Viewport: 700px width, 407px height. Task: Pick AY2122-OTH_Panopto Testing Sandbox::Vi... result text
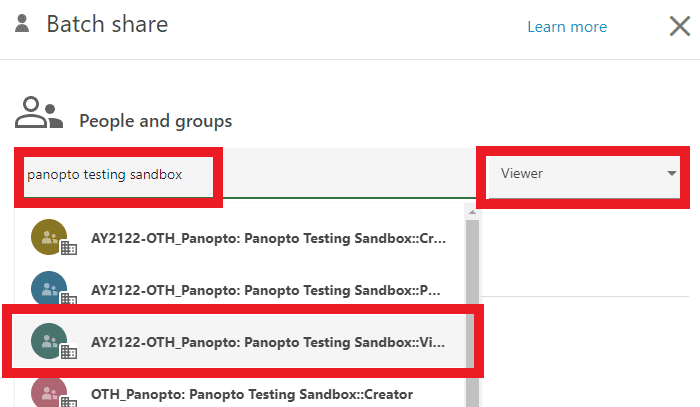point(268,340)
